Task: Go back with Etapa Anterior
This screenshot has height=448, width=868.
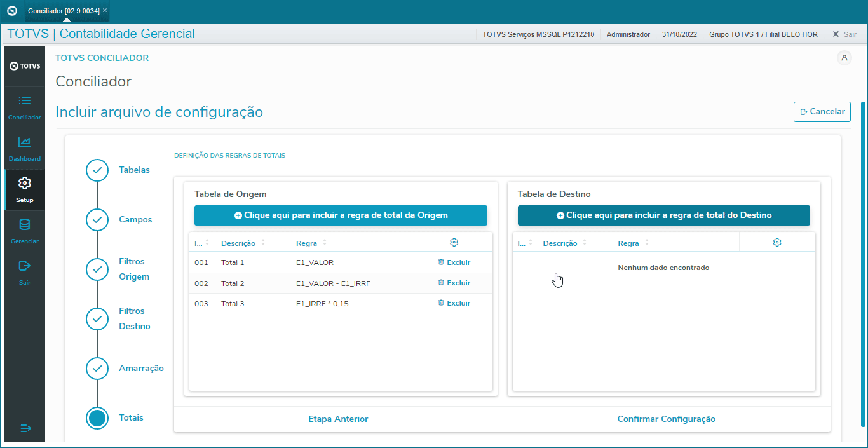Action: click(338, 419)
